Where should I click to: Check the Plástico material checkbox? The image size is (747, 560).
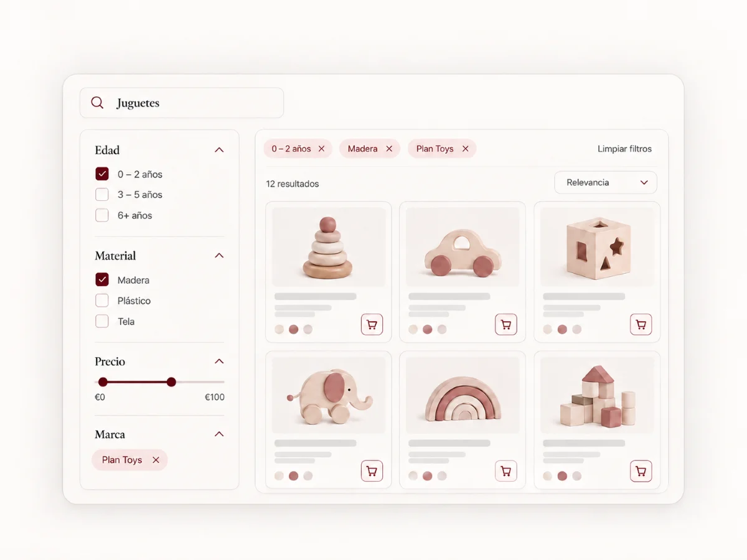click(x=102, y=301)
